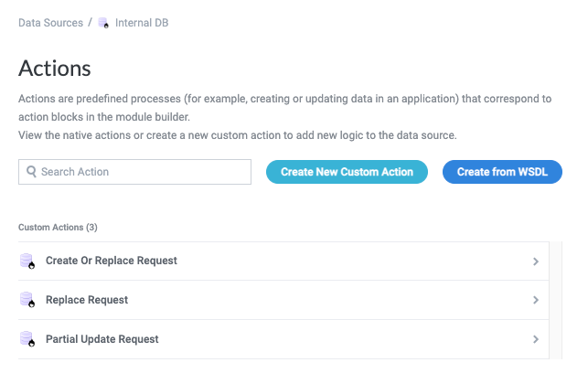Expand the Partial Update Request chevron
The image size is (588, 384).
(536, 339)
